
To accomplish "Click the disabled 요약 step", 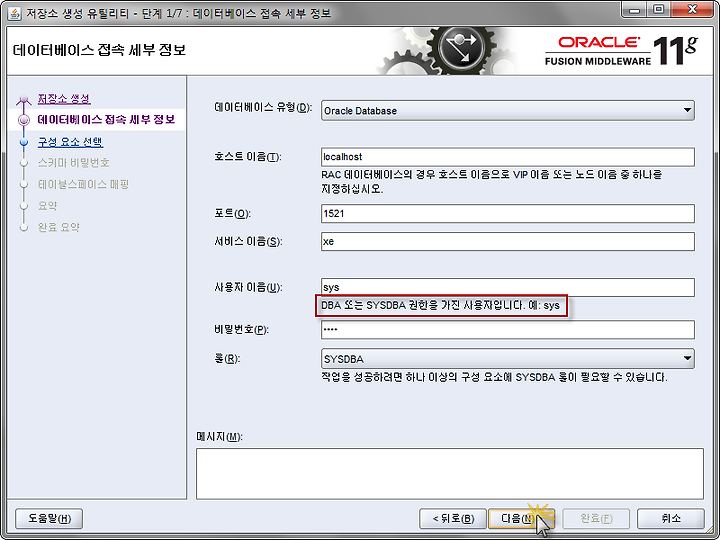I will tap(47, 206).
